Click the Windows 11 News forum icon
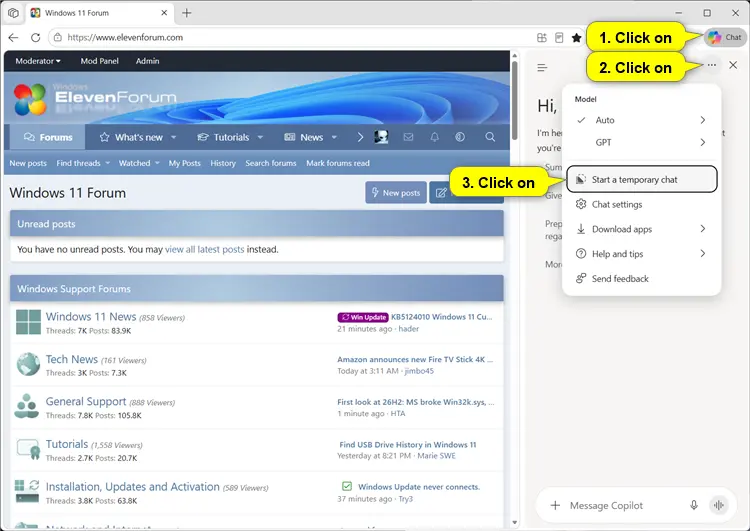Image resolution: width=750 pixels, height=531 pixels. pyautogui.click(x=28, y=322)
